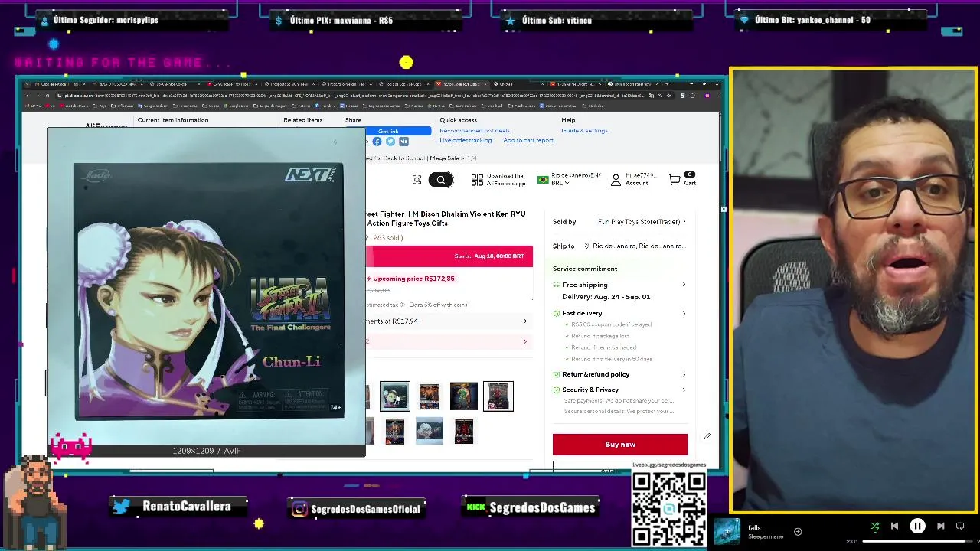Image resolution: width=980 pixels, height=551 pixels.
Task: Click Current item information heading
Action: 173,120
